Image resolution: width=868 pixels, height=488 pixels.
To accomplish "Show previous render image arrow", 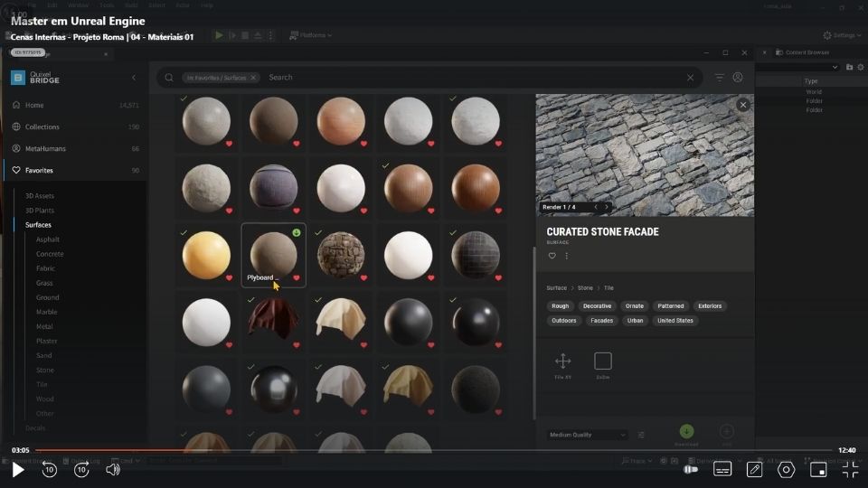I will click(x=596, y=207).
